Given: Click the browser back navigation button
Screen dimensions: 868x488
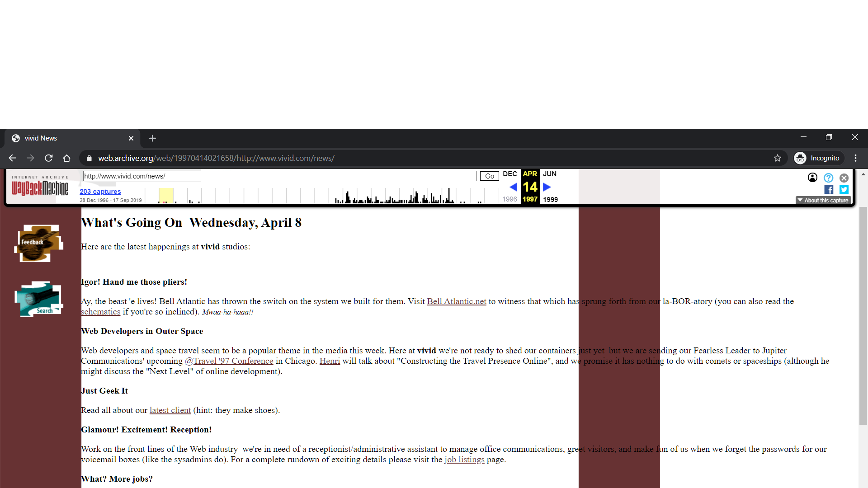Looking at the screenshot, I should [12, 158].
